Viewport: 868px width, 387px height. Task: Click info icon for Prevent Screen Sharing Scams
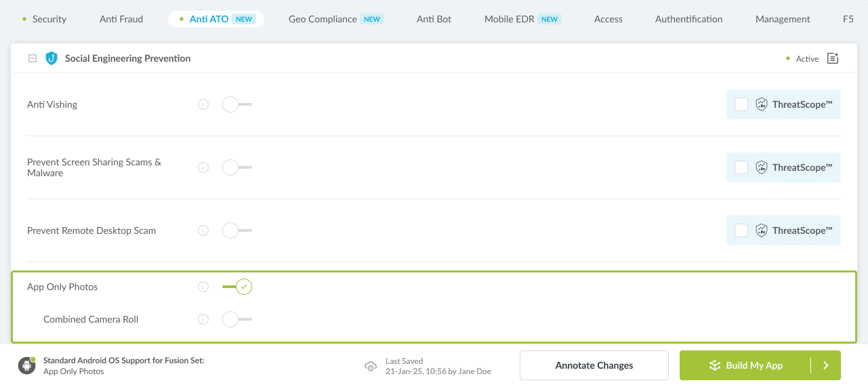click(x=203, y=167)
